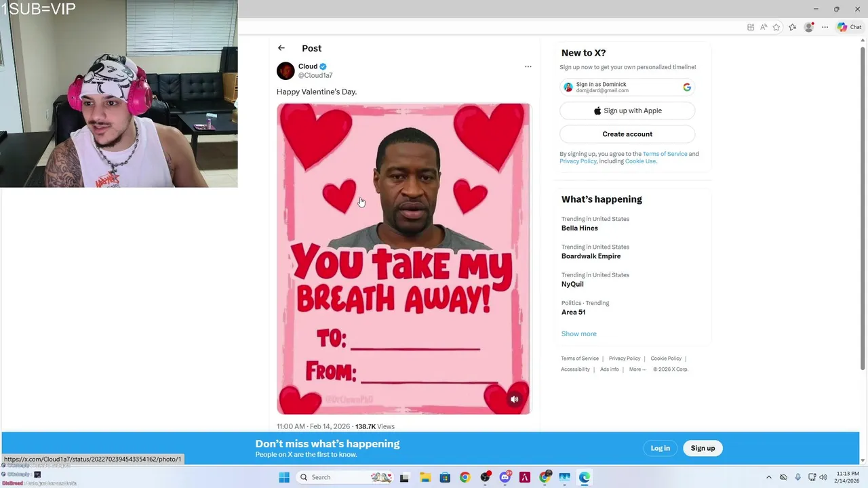
Task: Open the red A app on the taskbar
Action: tap(524, 477)
